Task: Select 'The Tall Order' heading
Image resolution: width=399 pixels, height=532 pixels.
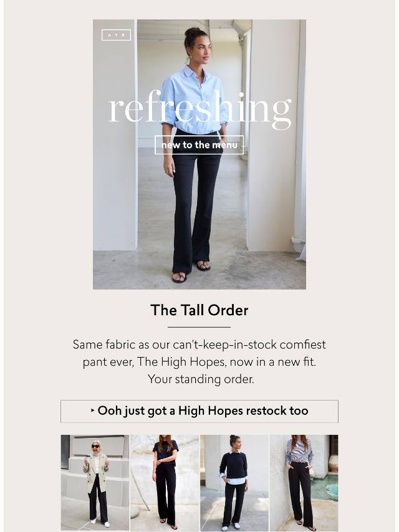Action: [x=199, y=310]
